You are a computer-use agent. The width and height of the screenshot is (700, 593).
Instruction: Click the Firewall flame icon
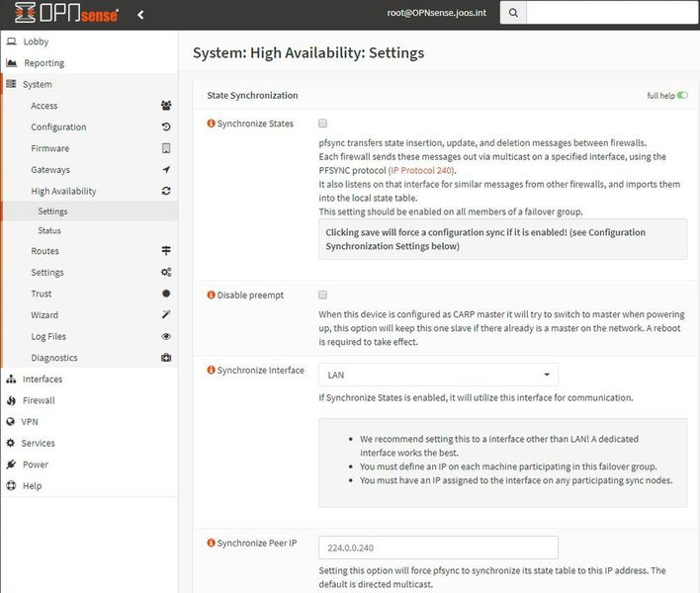pos(11,400)
